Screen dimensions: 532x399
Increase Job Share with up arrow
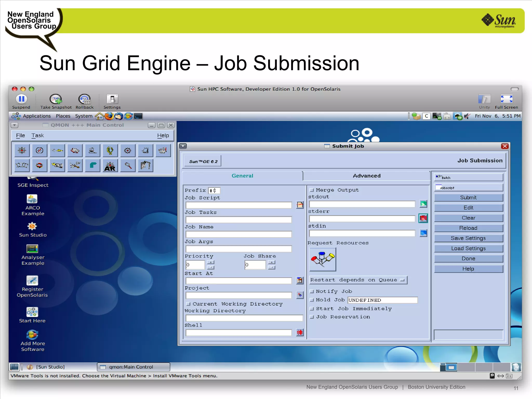point(271,262)
